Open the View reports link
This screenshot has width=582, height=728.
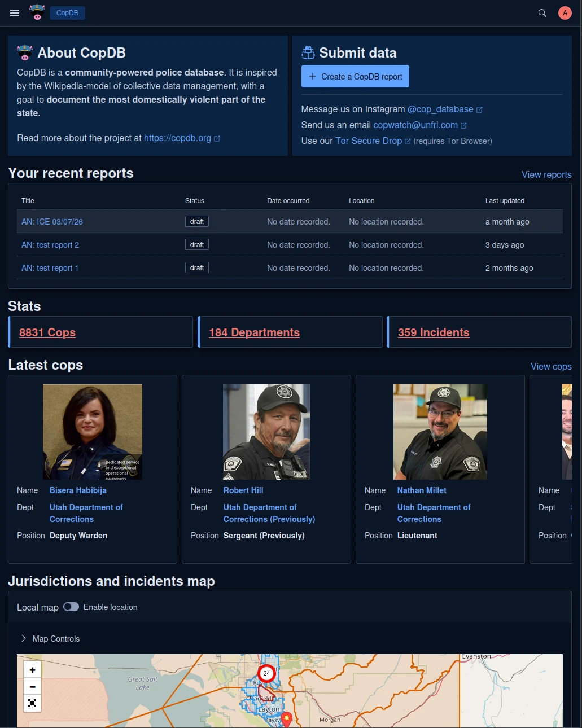(x=546, y=175)
